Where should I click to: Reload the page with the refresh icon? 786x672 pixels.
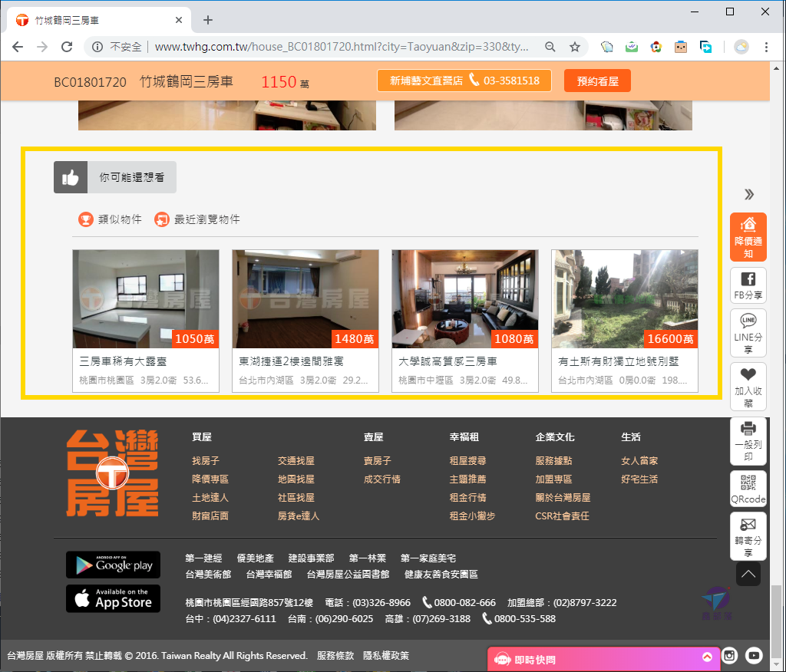pos(67,47)
